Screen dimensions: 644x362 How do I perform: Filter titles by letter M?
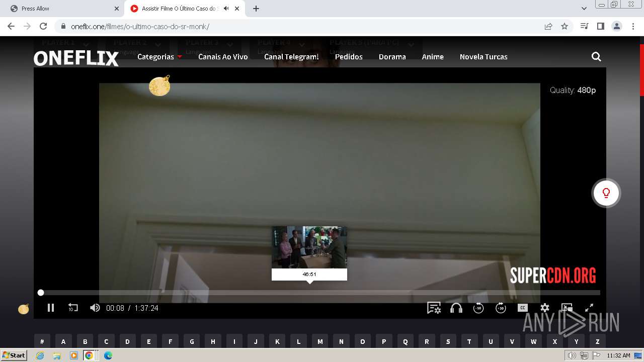click(x=320, y=341)
